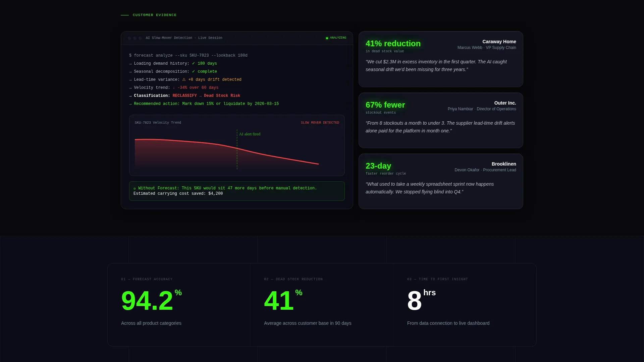Click 'RECLASSIFY → Dead Stock Risk' classification
644x362 pixels.
[206, 96]
